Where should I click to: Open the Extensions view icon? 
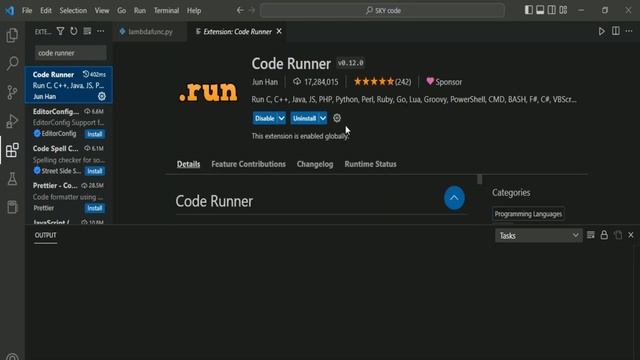click(x=12, y=150)
